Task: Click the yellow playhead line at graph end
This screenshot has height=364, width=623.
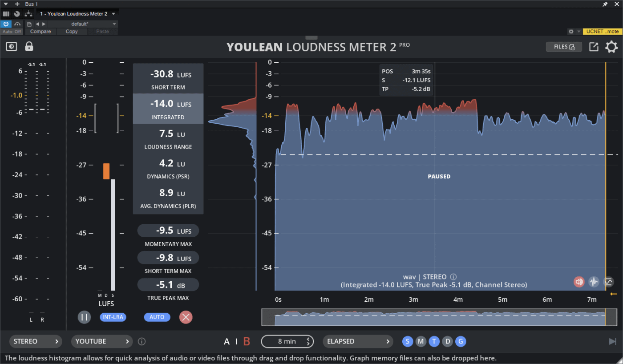Action: pos(606,176)
